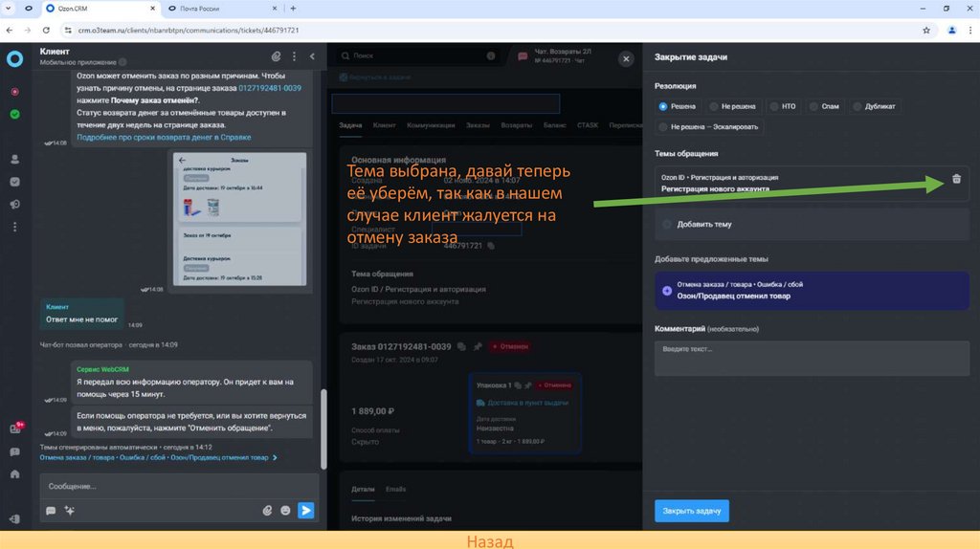Click the Закрыть задачу button
Image resolution: width=980 pixels, height=549 pixels.
[x=691, y=511]
